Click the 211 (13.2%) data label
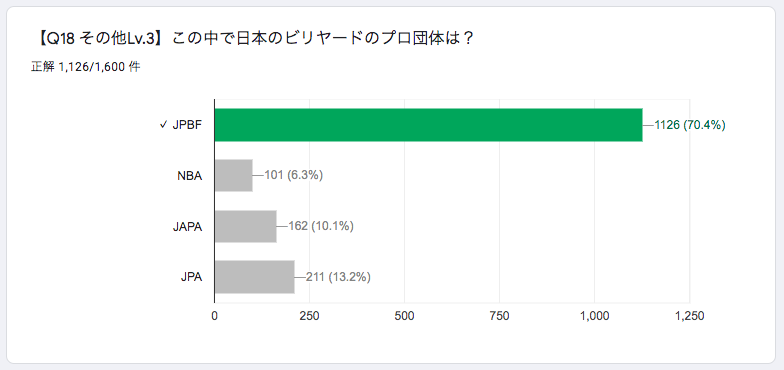The height and width of the screenshot is (370, 784). [x=338, y=277]
